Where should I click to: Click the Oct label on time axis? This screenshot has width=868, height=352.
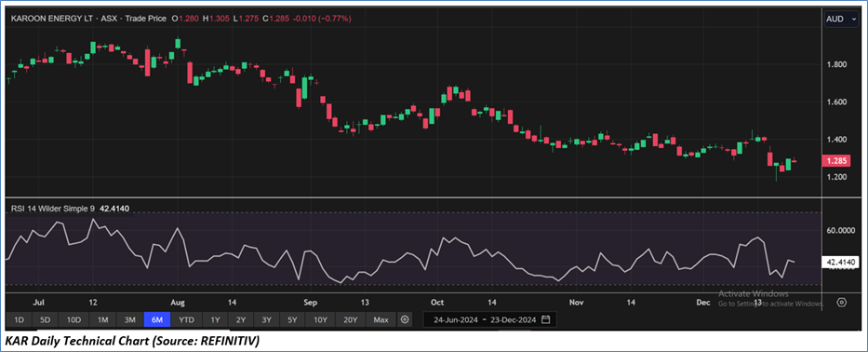(x=438, y=303)
